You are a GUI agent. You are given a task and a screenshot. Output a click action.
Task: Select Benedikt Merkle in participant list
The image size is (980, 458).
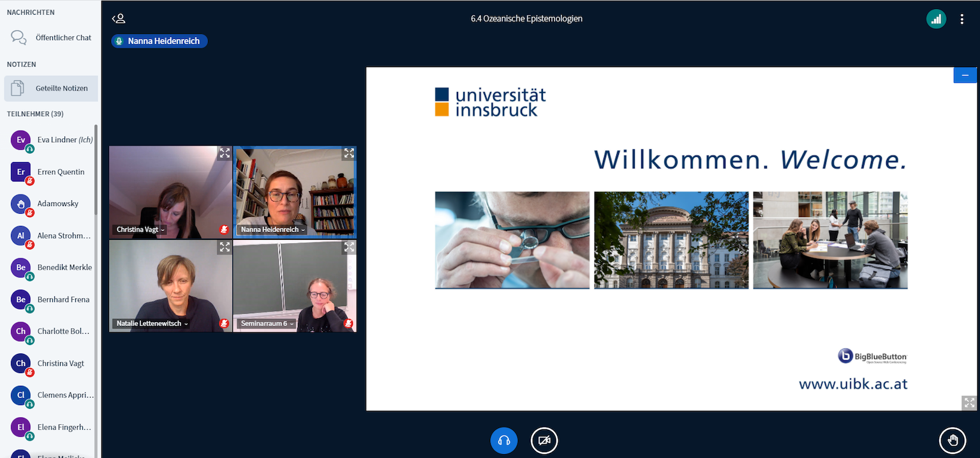[64, 267]
